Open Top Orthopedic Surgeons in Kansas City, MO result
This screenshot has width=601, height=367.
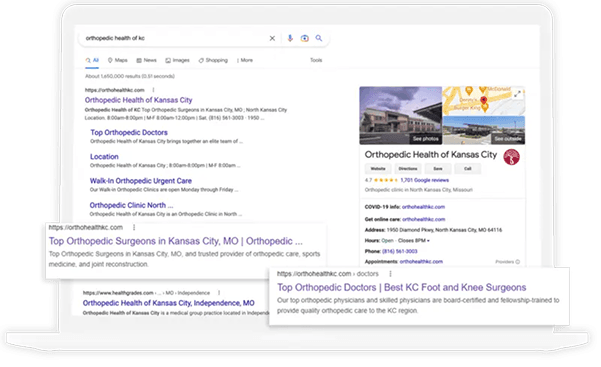(x=176, y=241)
